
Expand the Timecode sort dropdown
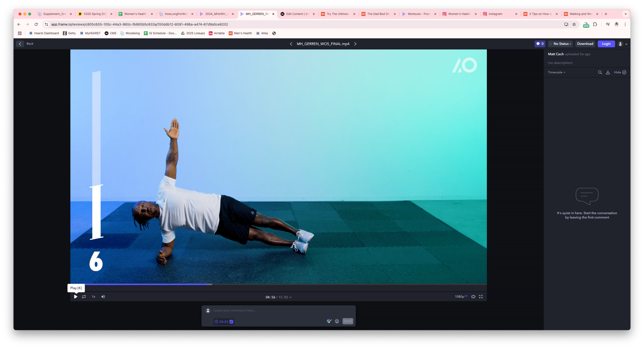pyautogui.click(x=557, y=72)
